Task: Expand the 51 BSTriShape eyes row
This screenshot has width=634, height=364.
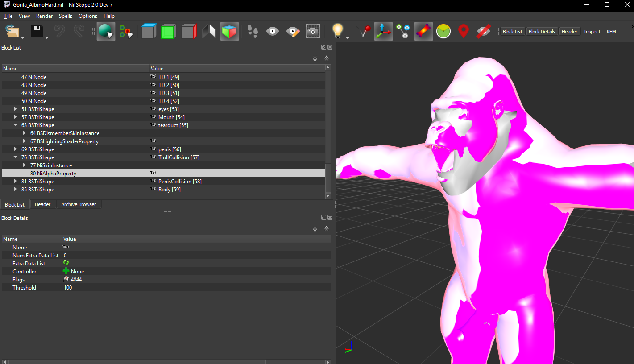Action: [x=16, y=109]
